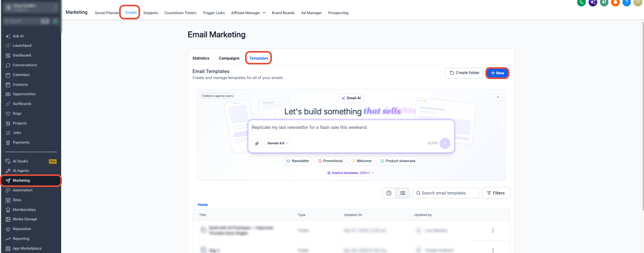Expand the Affiliate Manager menu
Image resolution: width=644 pixels, height=253 pixels.
coord(248,13)
